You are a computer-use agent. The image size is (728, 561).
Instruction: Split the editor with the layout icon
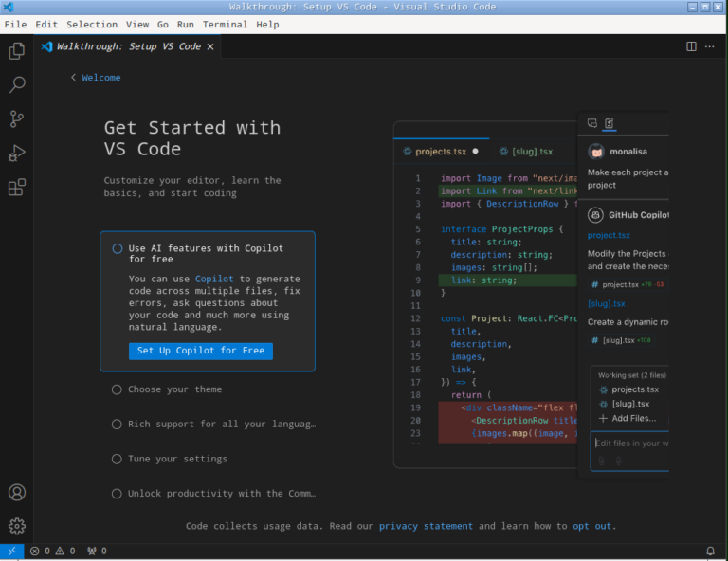[691, 46]
